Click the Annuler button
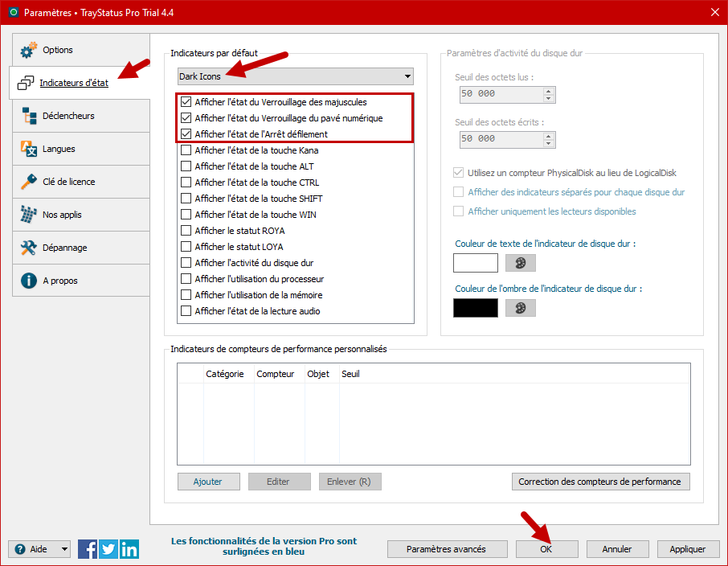 click(617, 549)
